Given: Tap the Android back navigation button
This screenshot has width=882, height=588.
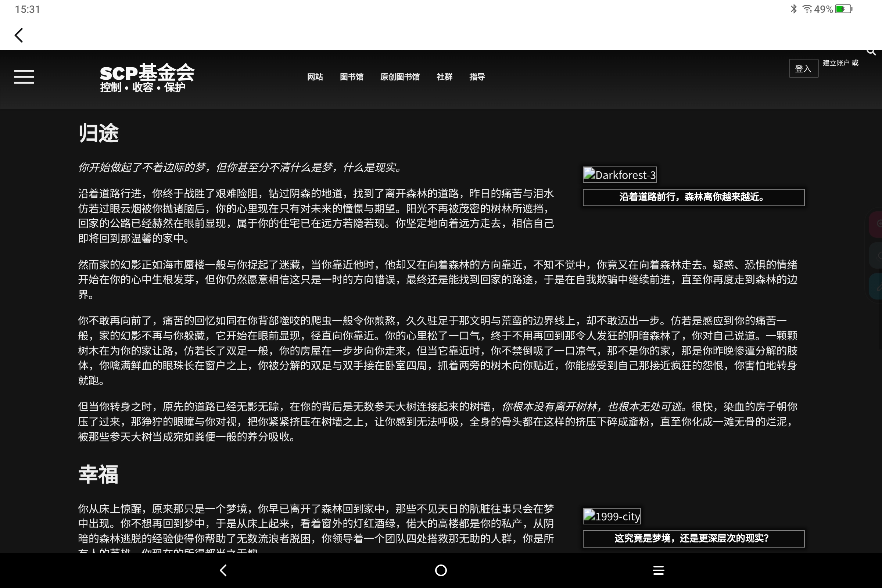Looking at the screenshot, I should tap(223, 570).
